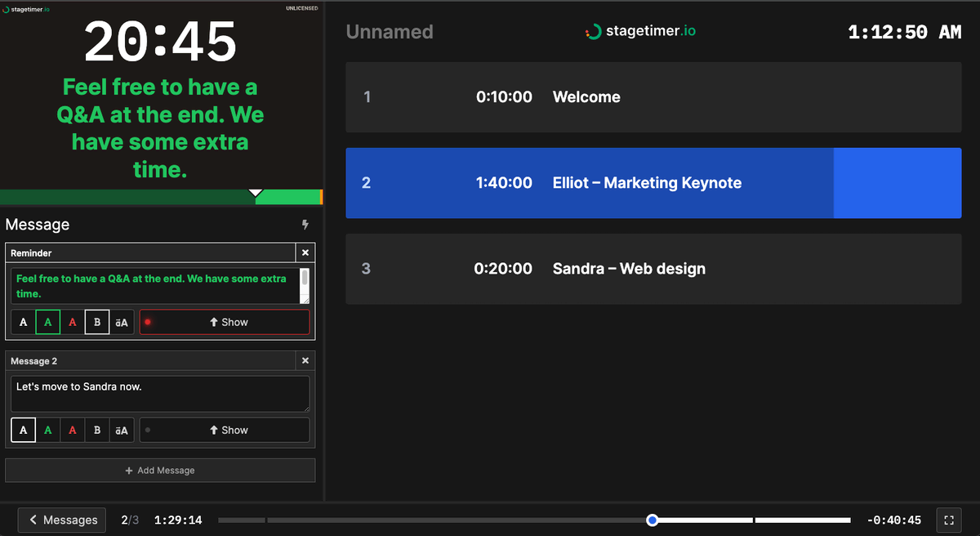
Task: Hide the active Reminder using its Show toggle
Action: click(x=225, y=321)
